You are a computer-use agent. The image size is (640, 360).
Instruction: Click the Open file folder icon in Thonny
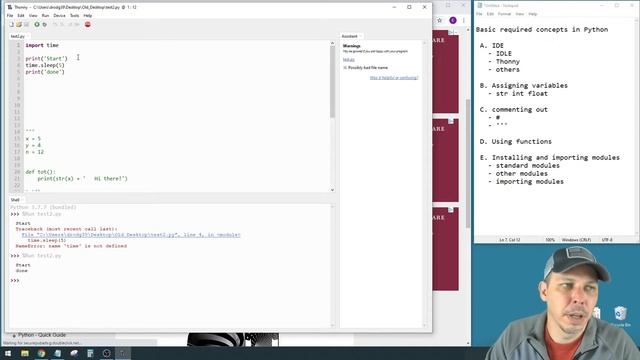click(x=19, y=24)
